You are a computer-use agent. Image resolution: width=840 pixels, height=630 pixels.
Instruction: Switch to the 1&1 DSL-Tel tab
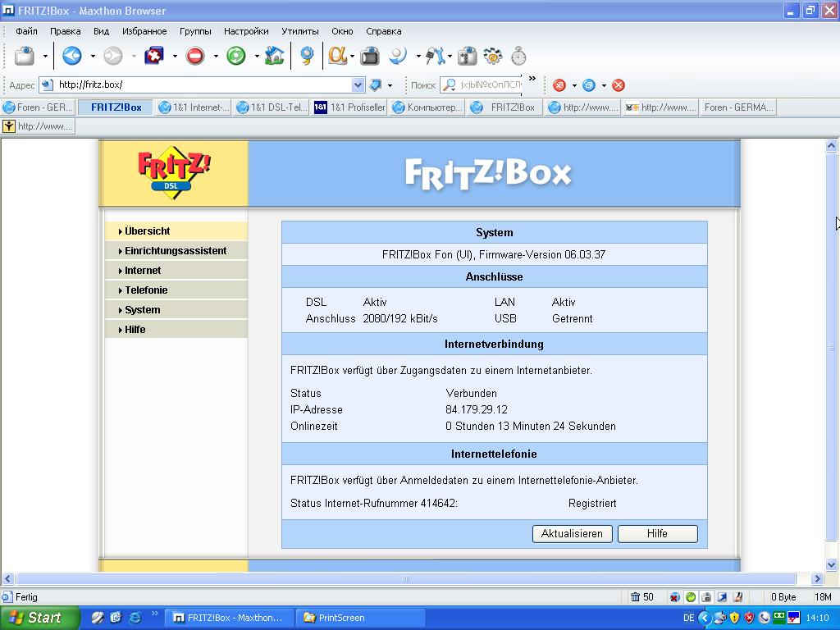coord(272,107)
